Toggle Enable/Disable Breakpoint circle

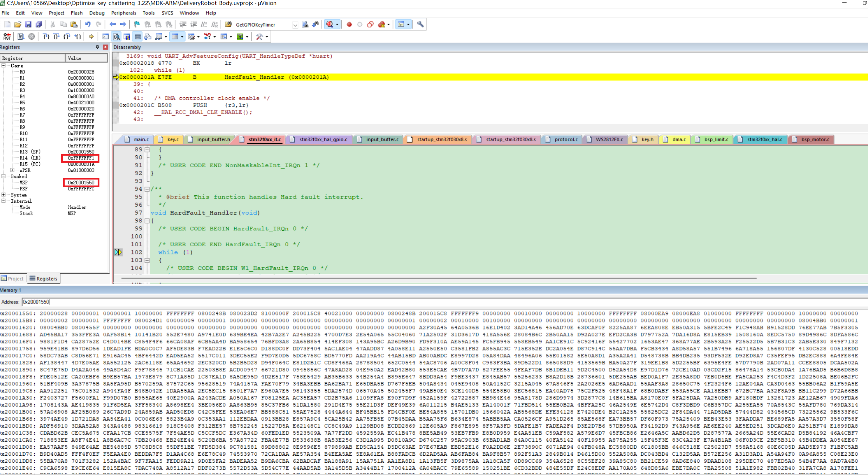359,24
